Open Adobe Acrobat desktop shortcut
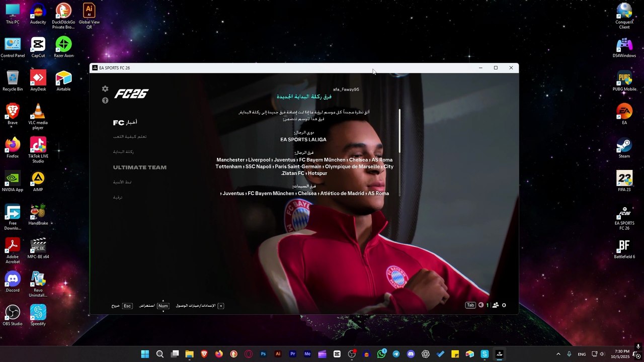This screenshot has height=362, width=644. tap(13, 251)
